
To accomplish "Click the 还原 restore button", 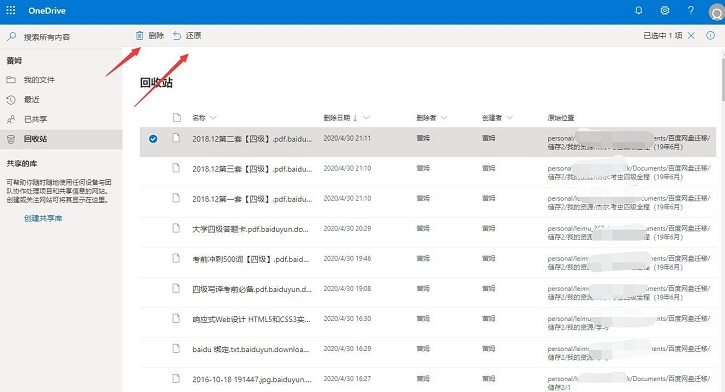I will [187, 36].
